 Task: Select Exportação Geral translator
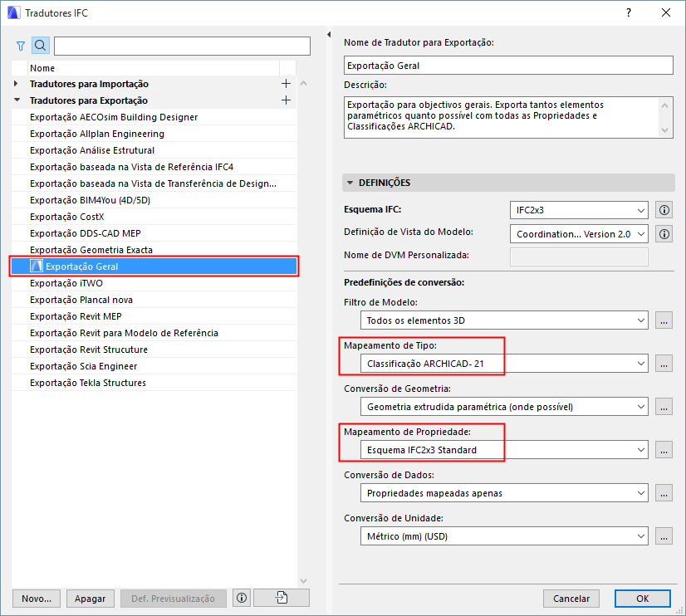pyautogui.click(x=154, y=266)
